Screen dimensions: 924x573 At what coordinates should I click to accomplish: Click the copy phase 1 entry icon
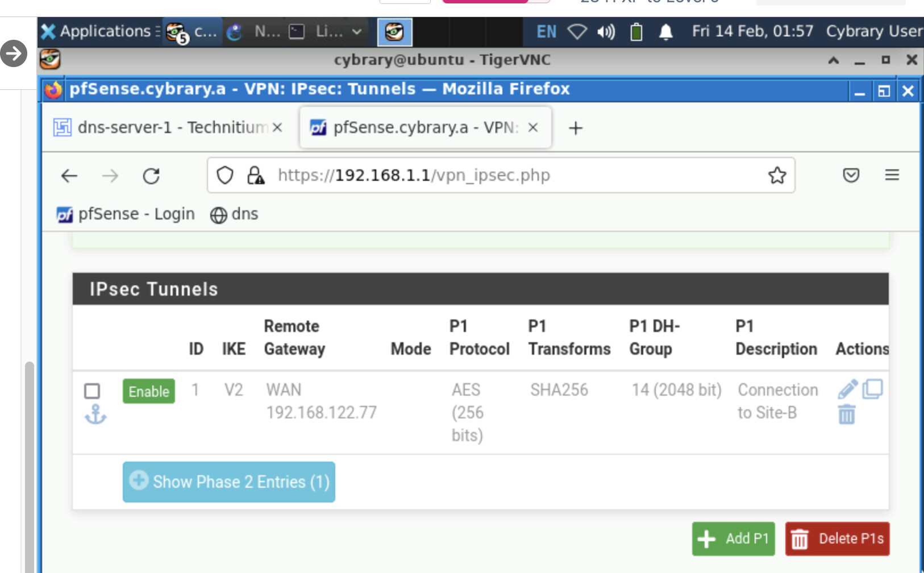872,389
